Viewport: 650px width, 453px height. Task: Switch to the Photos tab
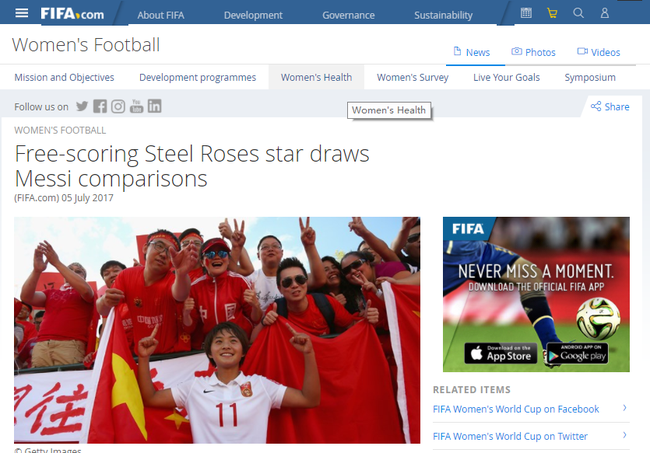(534, 52)
